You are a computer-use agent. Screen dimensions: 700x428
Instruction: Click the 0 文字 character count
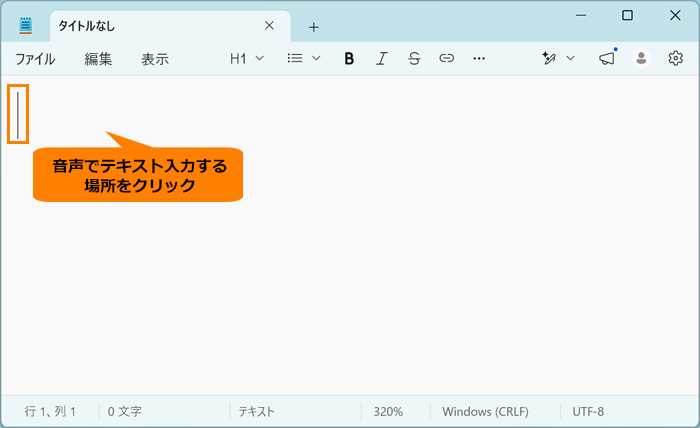(x=125, y=411)
